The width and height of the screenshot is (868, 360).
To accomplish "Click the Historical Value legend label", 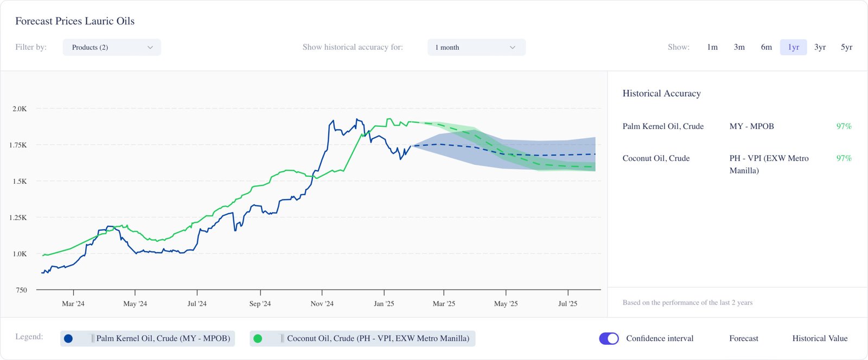I will tap(820, 338).
